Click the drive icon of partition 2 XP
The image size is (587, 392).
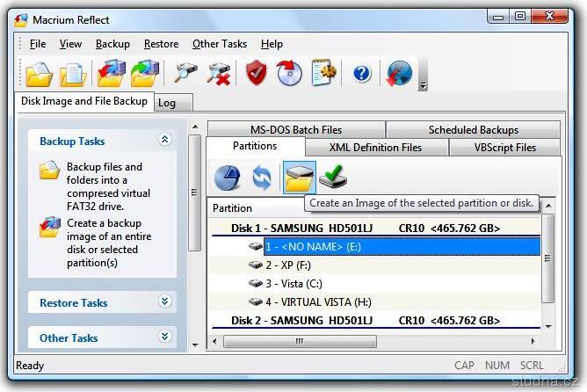pyautogui.click(x=256, y=265)
